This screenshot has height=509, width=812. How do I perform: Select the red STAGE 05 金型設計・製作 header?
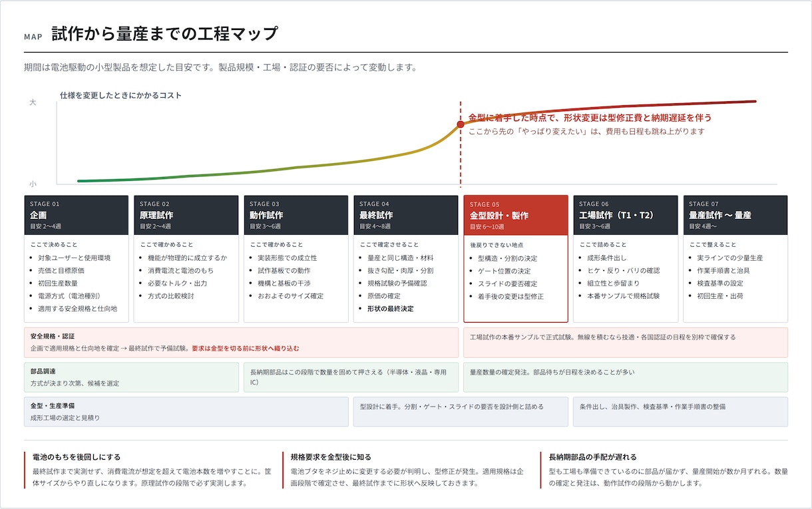516,215
